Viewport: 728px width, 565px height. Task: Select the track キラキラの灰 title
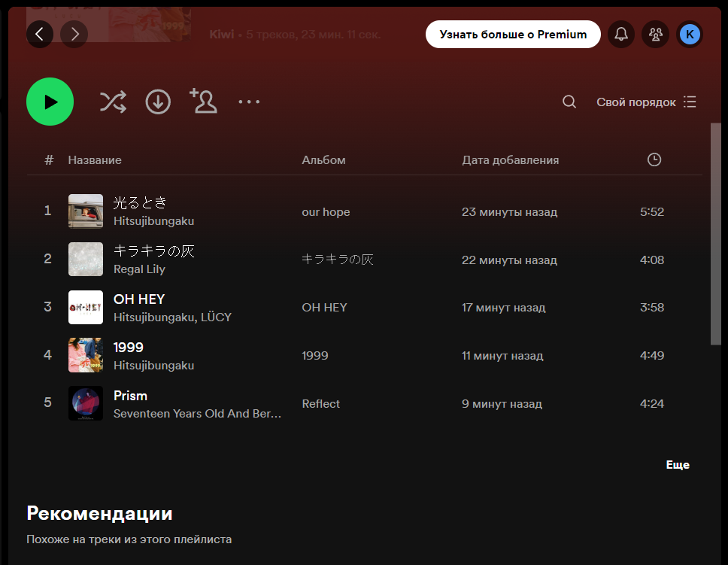coord(154,251)
